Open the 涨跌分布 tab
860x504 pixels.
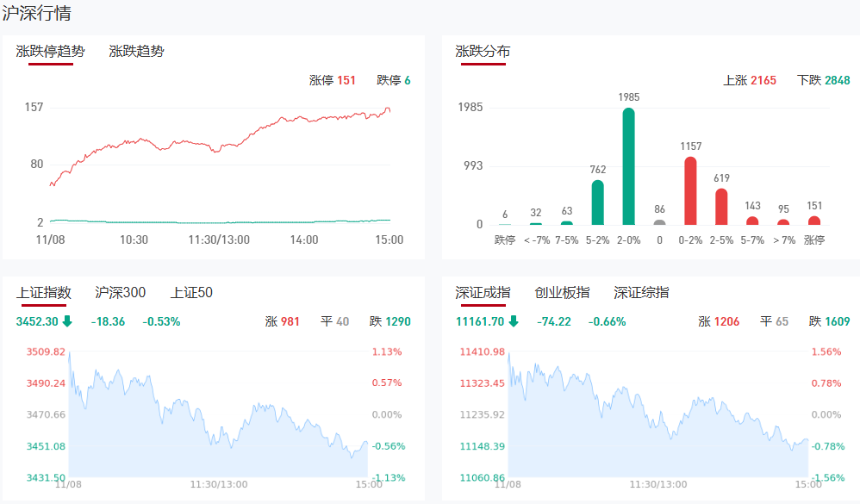[483, 52]
